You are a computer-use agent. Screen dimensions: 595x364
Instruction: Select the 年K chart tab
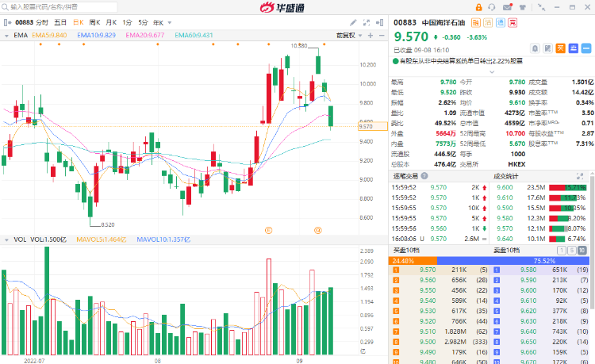(x=158, y=23)
